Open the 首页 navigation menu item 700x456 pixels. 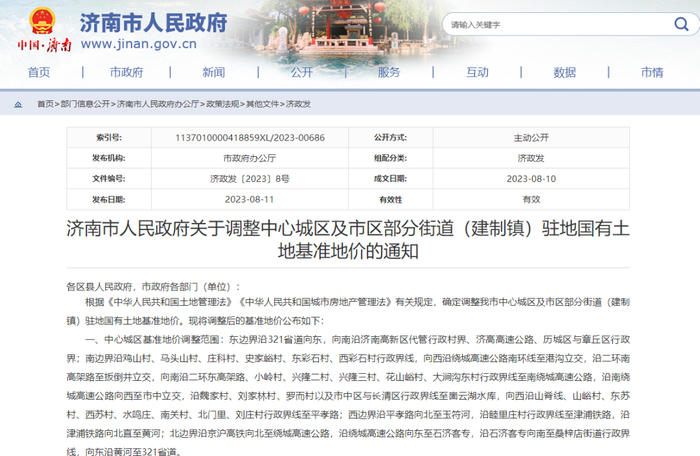tap(39, 72)
